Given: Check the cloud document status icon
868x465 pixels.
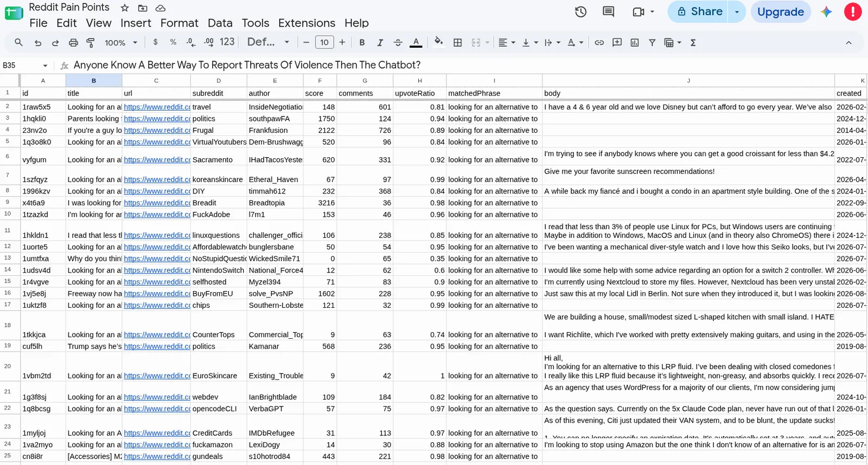Looking at the screenshot, I should pyautogui.click(x=160, y=8).
